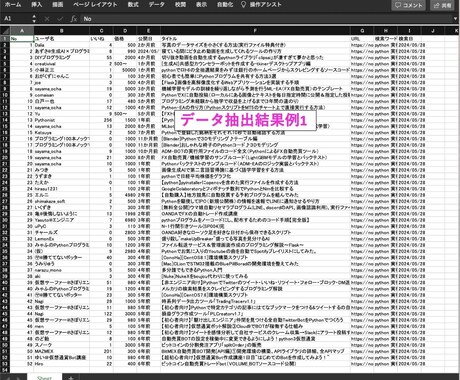This screenshot has width=460, height=380.
Task: Select column C header
Action: click(x=101, y=31)
